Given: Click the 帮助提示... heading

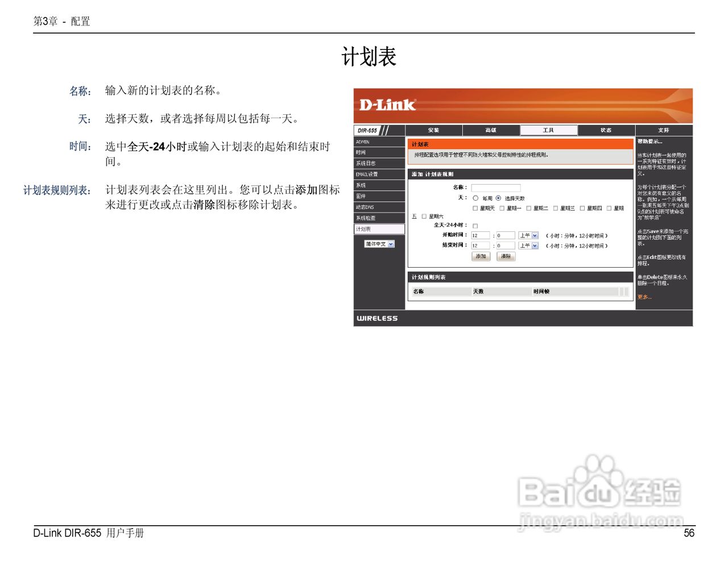Looking at the screenshot, I should tap(650, 141).
